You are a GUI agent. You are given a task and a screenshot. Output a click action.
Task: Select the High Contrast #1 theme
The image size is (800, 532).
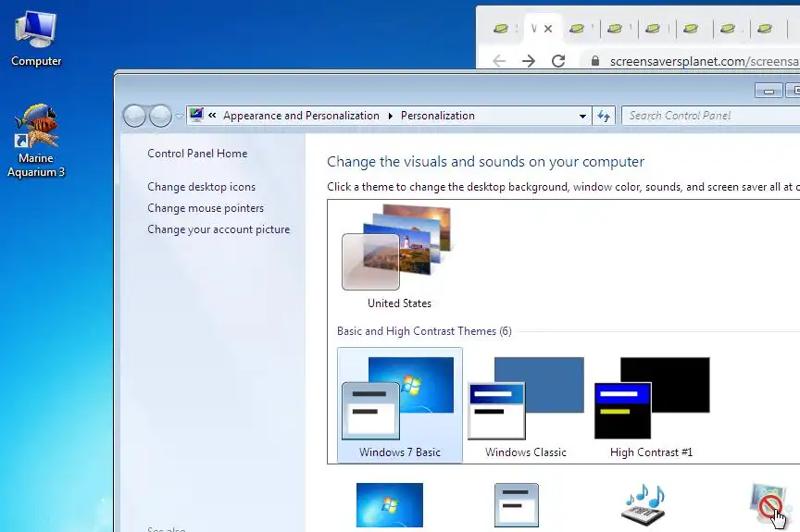click(652, 407)
